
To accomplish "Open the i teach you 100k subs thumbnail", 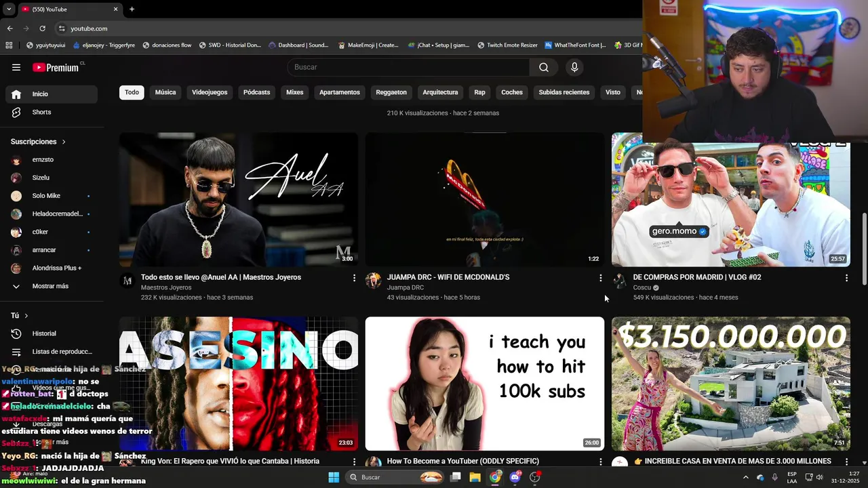I will pos(485,384).
